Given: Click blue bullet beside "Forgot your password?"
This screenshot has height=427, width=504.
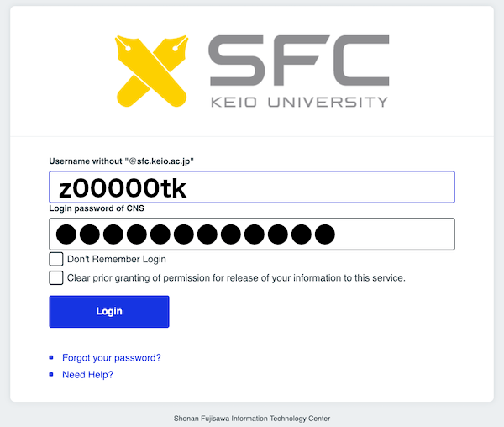Looking at the screenshot, I should click(53, 357).
